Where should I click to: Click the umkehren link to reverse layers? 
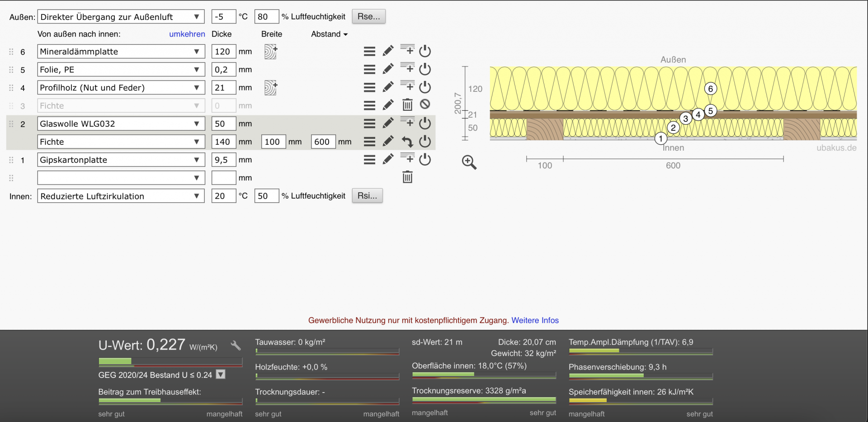pyautogui.click(x=187, y=34)
